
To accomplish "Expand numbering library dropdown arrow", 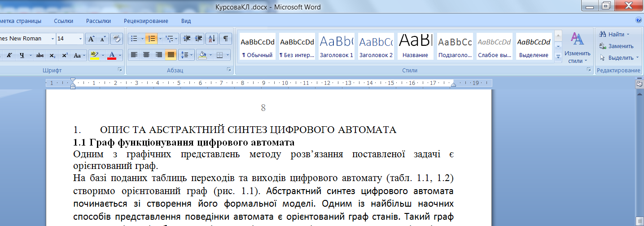I will 160,39.
